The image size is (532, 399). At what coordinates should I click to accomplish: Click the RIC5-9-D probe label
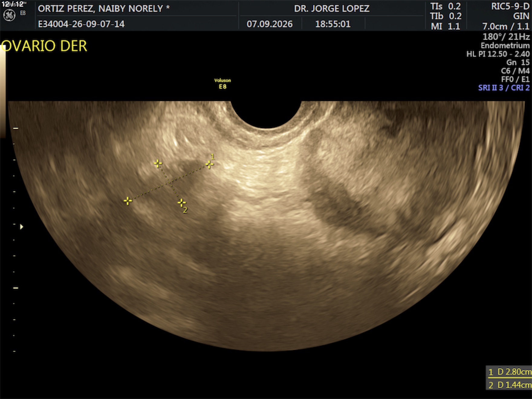pos(510,7)
